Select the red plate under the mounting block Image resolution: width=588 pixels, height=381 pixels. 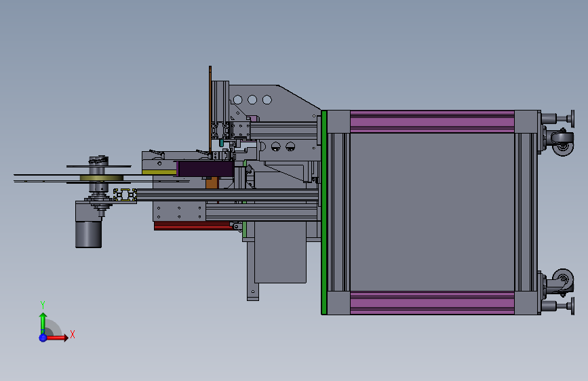(193, 225)
